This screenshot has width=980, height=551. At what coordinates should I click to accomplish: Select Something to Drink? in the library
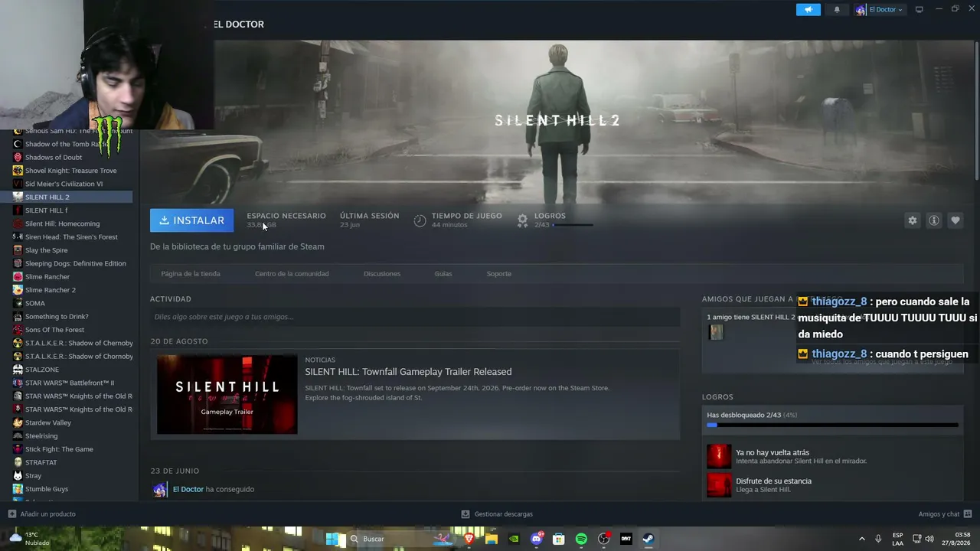tap(57, 317)
